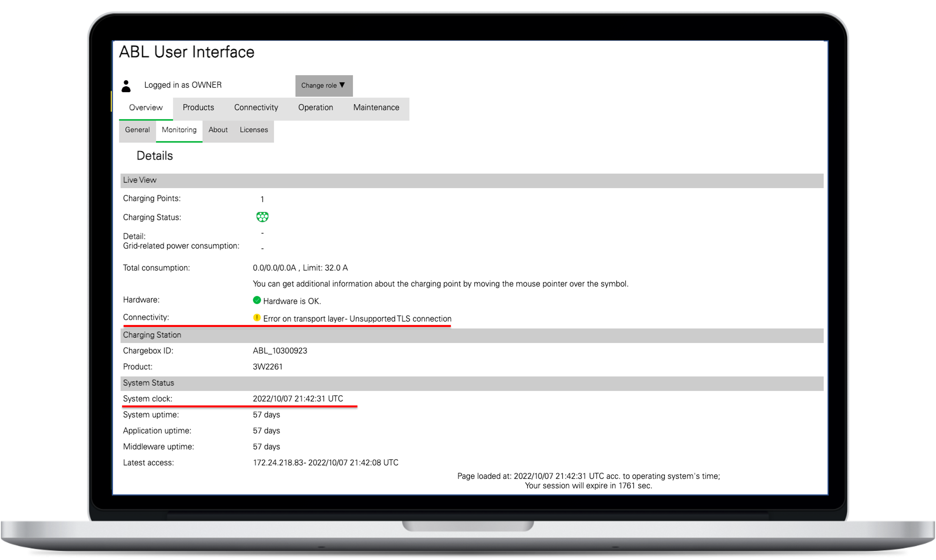The width and height of the screenshot is (936, 560).
Task: Go to the Operation tab
Action: coord(315,107)
